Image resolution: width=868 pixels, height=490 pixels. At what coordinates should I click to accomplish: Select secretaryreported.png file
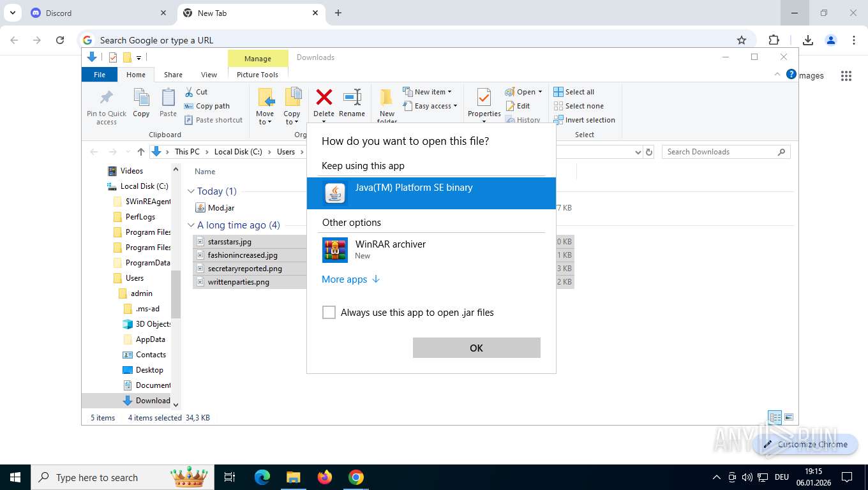pyautogui.click(x=244, y=269)
